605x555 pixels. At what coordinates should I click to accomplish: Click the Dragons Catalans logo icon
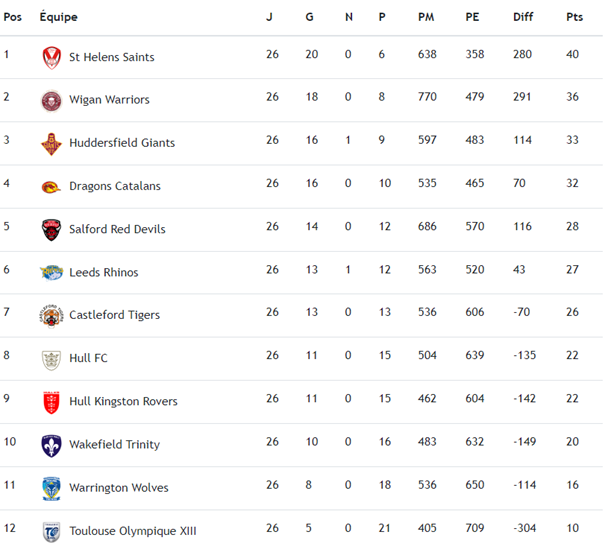[x=51, y=187]
